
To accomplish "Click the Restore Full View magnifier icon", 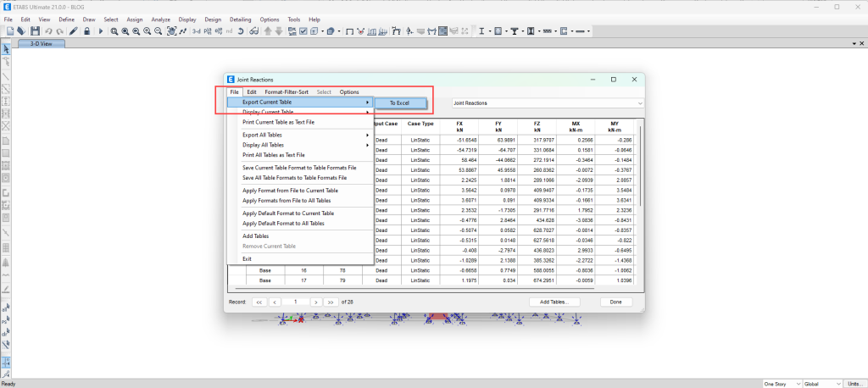I will 125,31.
